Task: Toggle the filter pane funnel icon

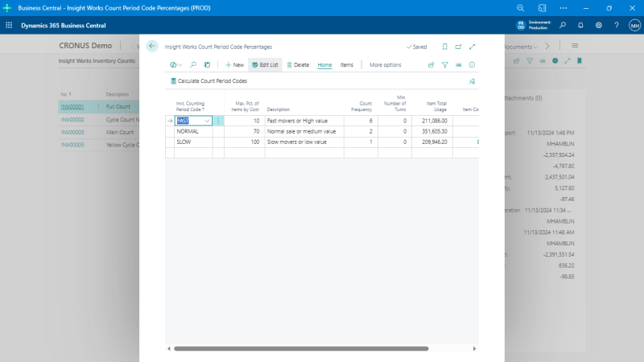Action: (x=444, y=64)
